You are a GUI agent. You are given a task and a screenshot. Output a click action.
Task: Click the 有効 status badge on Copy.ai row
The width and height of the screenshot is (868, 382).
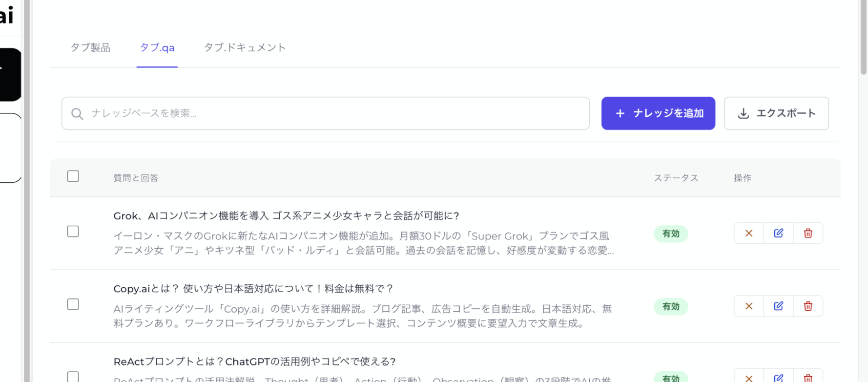tap(671, 307)
